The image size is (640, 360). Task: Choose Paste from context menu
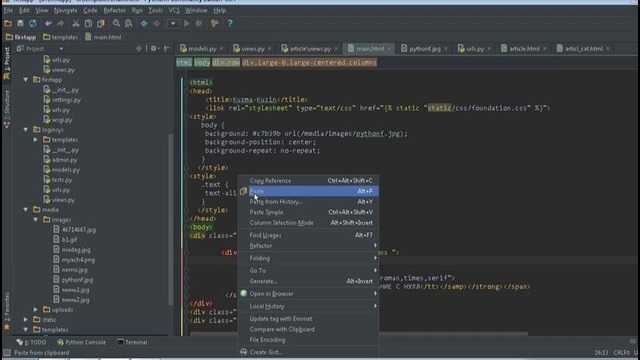point(309,191)
